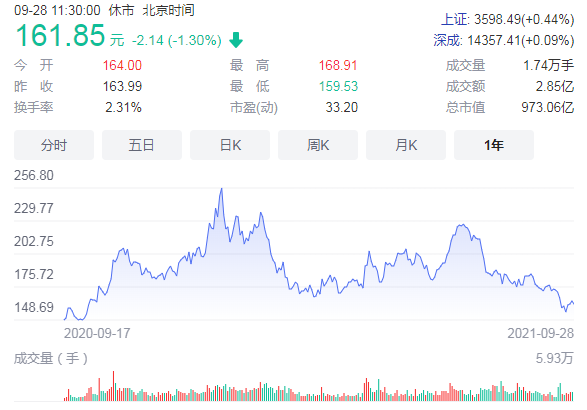This screenshot has height=410, width=587.
Task: Switch to the 分时 chart tab
Action: click(x=54, y=145)
